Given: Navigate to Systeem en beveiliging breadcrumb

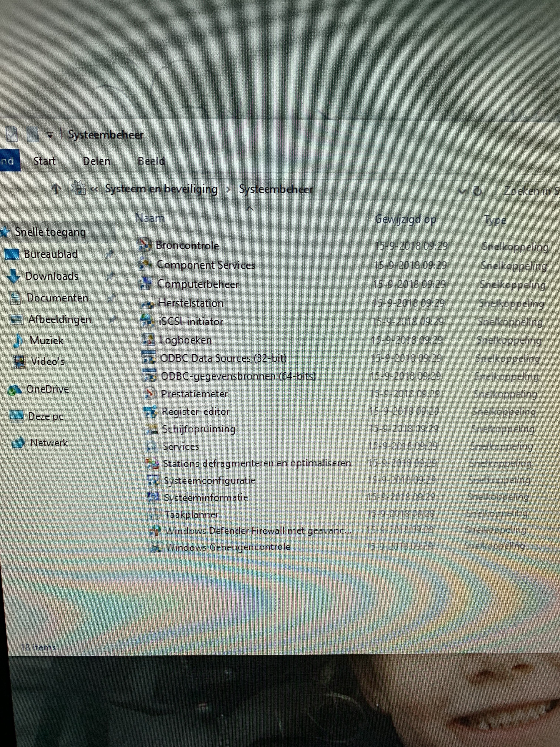Looking at the screenshot, I should coord(161,189).
